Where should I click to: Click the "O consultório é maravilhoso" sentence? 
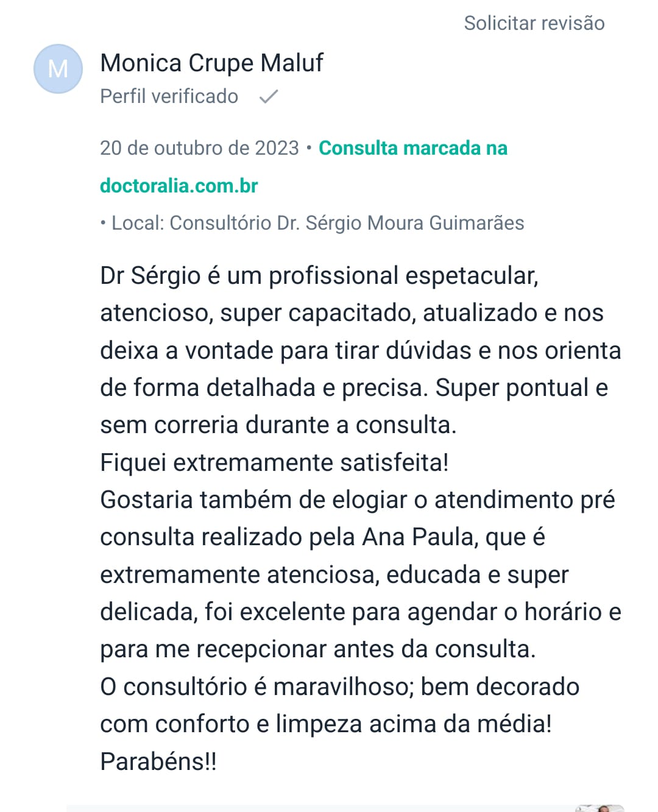(339, 687)
